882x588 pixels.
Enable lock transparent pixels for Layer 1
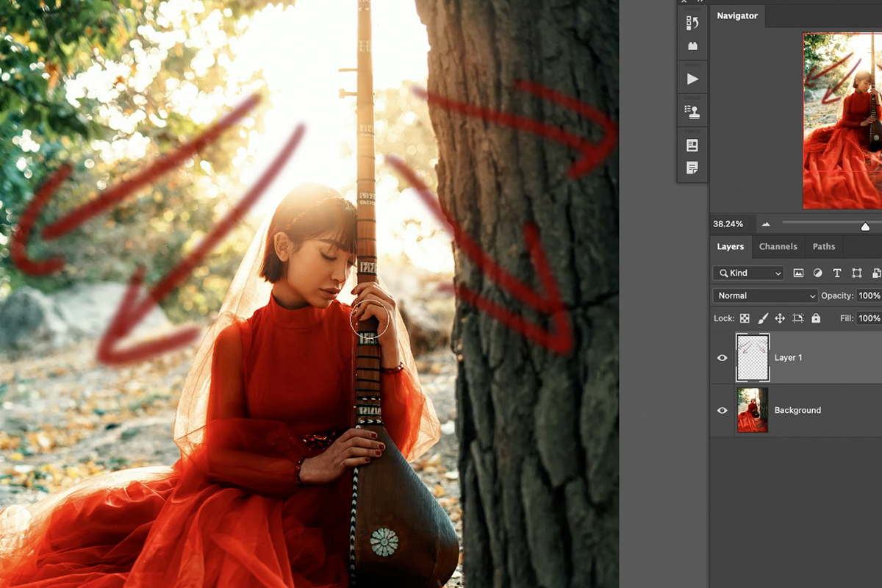point(744,318)
